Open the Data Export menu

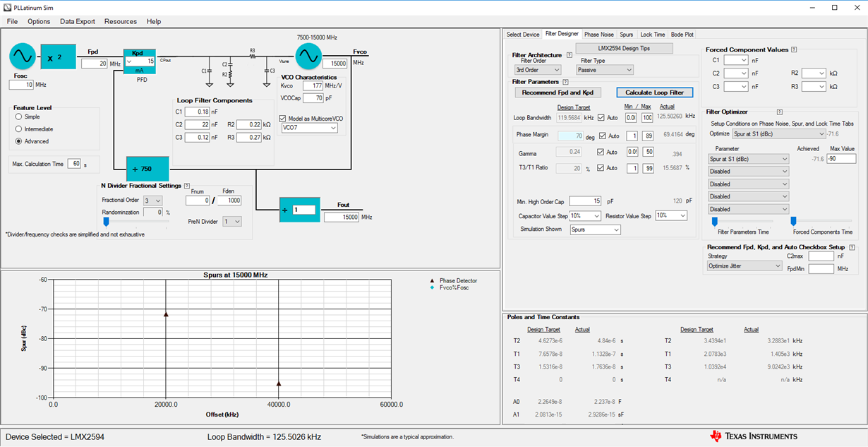click(x=78, y=21)
